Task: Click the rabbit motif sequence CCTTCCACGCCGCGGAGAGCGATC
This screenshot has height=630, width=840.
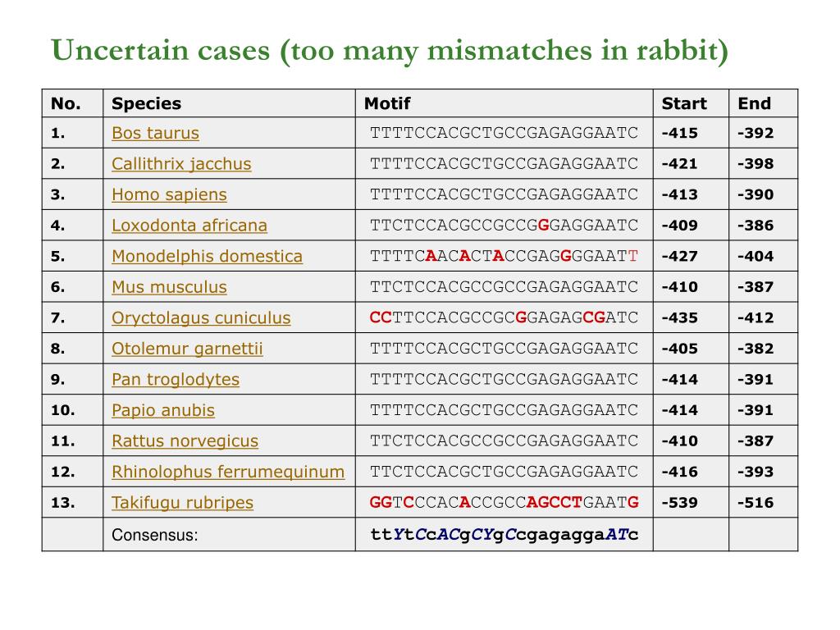Action: point(504,317)
